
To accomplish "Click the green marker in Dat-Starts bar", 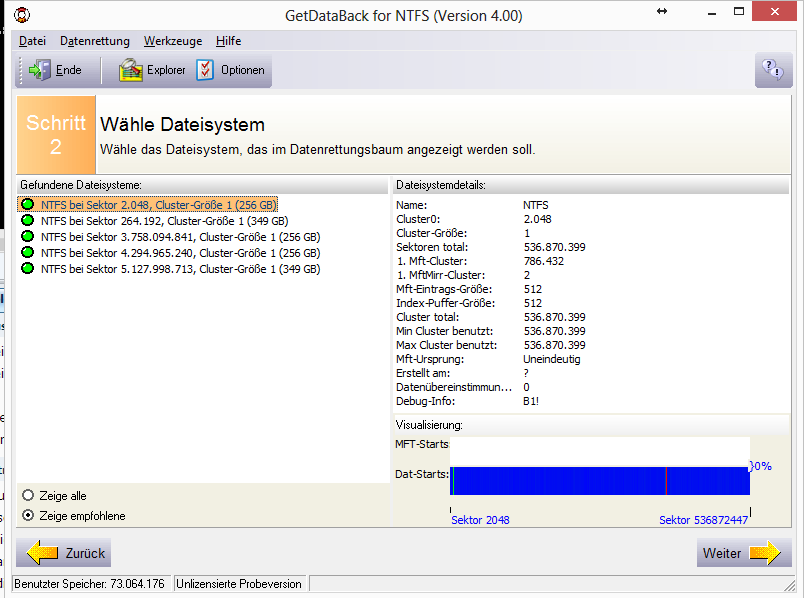I will pos(453,481).
